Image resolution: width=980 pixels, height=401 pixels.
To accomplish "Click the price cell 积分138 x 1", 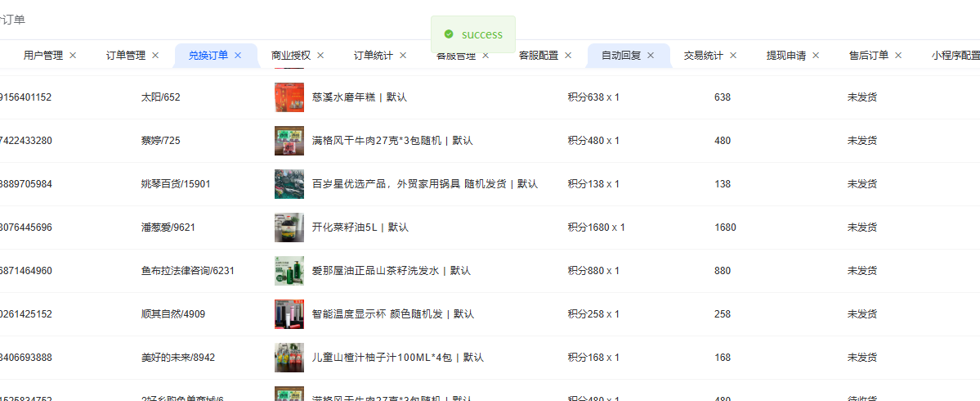I will (x=593, y=184).
